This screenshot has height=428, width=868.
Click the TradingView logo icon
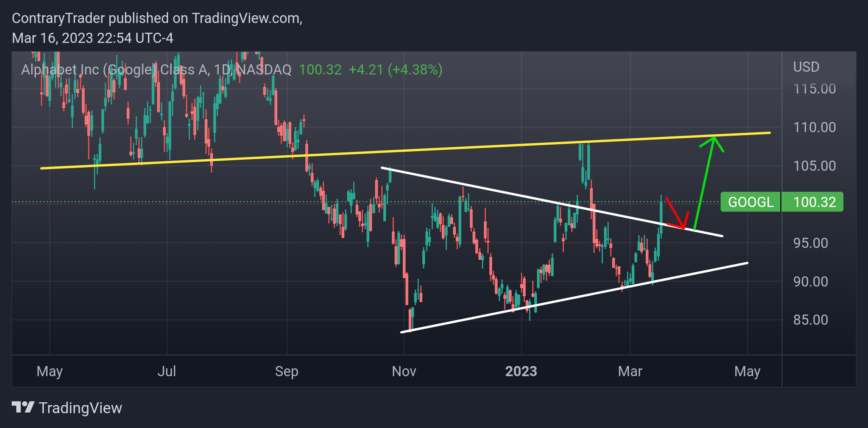(23, 407)
